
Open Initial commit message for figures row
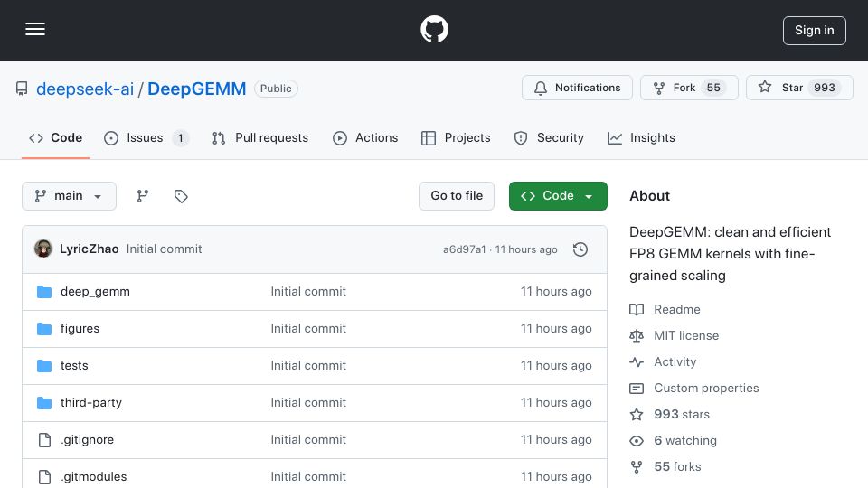pyautogui.click(x=308, y=329)
